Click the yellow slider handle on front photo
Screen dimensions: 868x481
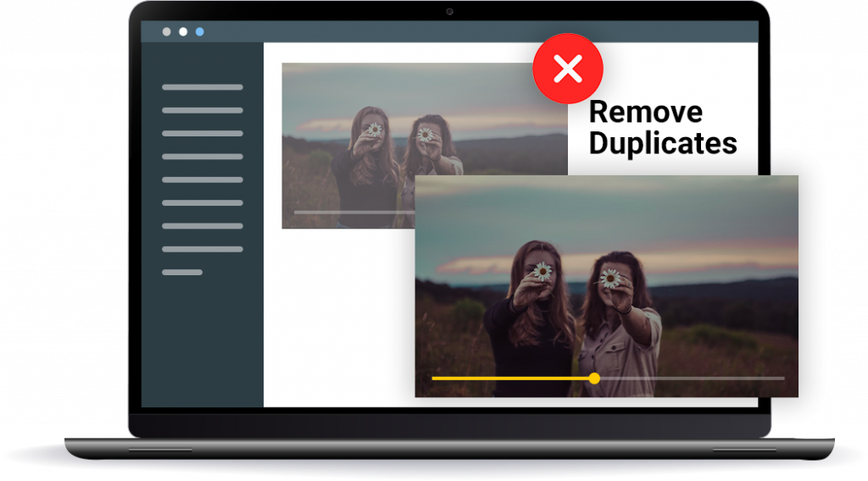tap(594, 379)
